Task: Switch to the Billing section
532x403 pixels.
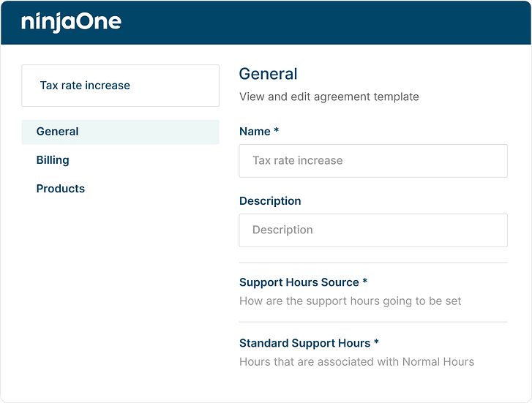Action: [x=53, y=160]
